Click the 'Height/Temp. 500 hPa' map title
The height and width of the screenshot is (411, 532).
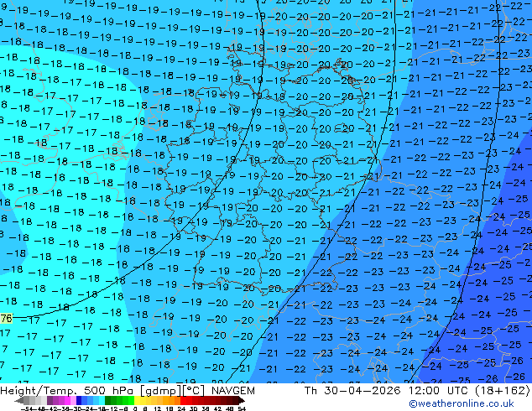(x=68, y=391)
